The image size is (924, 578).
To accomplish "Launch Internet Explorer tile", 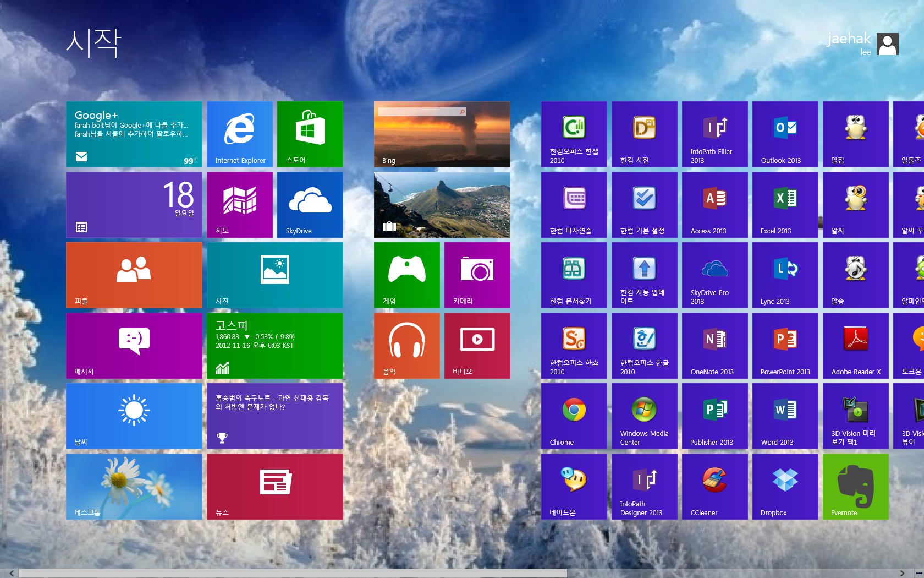I will pos(240,134).
